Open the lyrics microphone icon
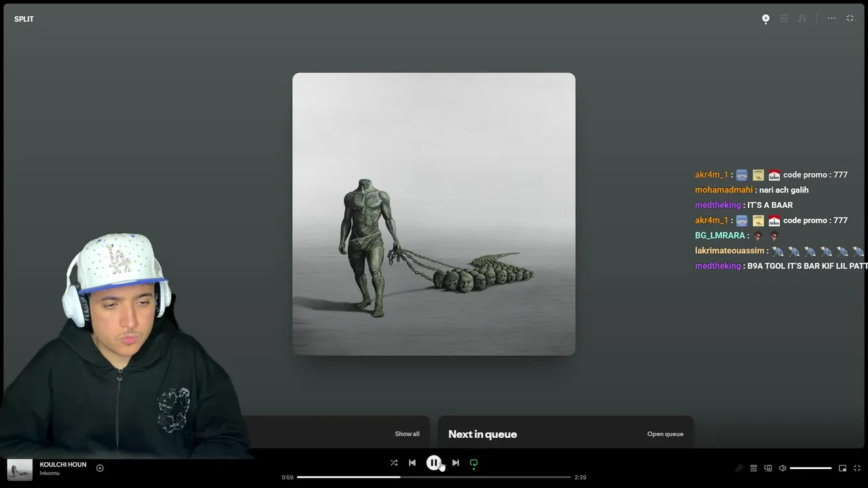The image size is (868, 488). tap(739, 468)
